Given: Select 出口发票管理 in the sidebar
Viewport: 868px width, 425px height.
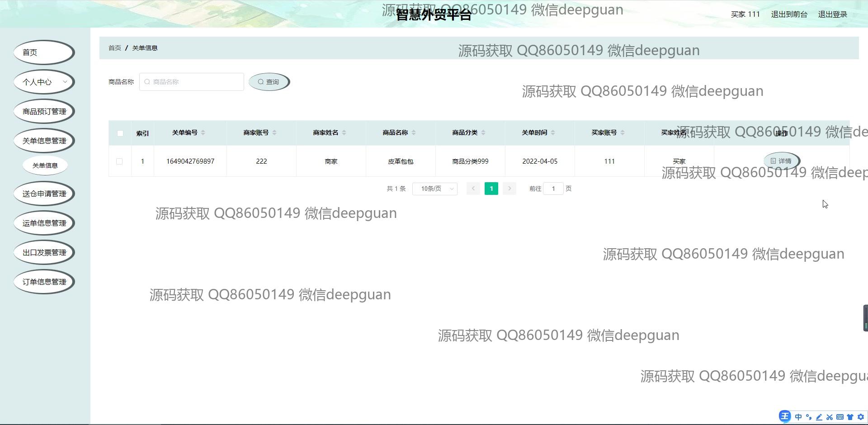Looking at the screenshot, I should tap(44, 252).
